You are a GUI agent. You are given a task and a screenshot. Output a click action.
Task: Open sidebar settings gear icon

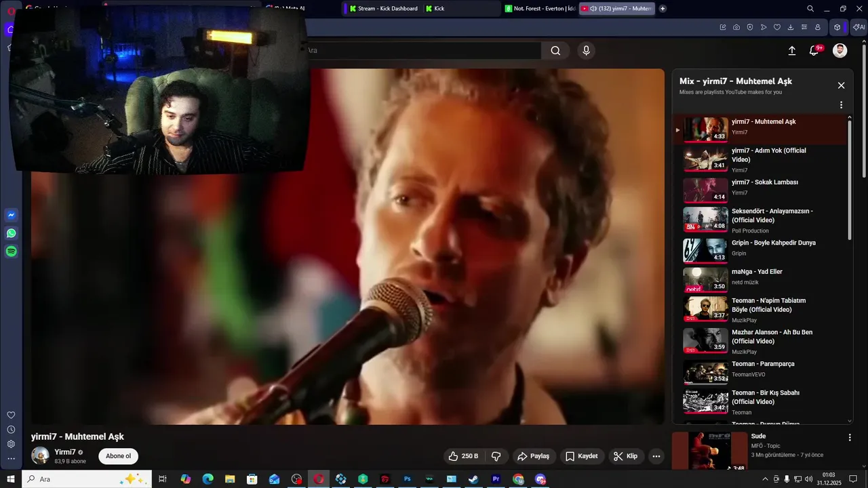[11, 444]
